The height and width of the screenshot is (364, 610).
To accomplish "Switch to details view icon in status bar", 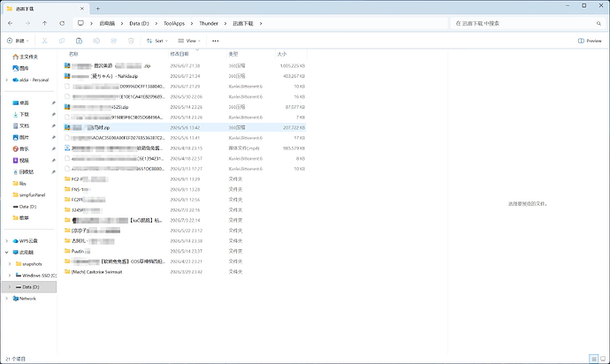I will tap(593, 359).
